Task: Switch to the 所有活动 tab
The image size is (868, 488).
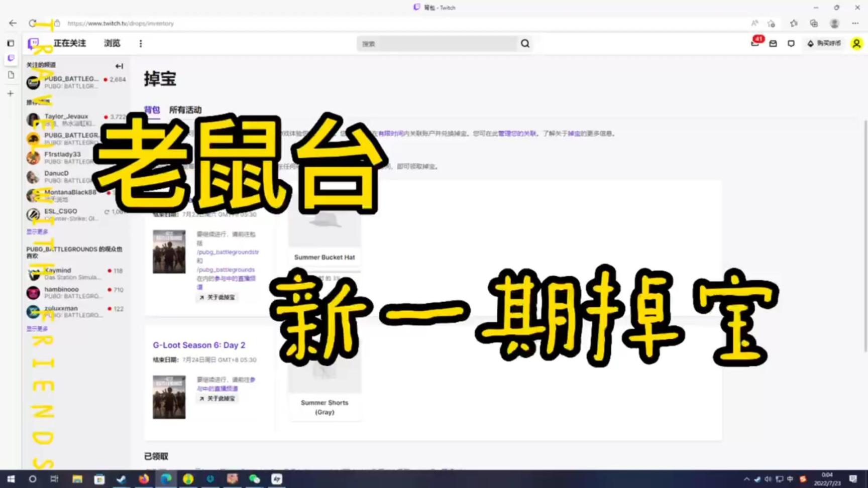Action: (185, 110)
